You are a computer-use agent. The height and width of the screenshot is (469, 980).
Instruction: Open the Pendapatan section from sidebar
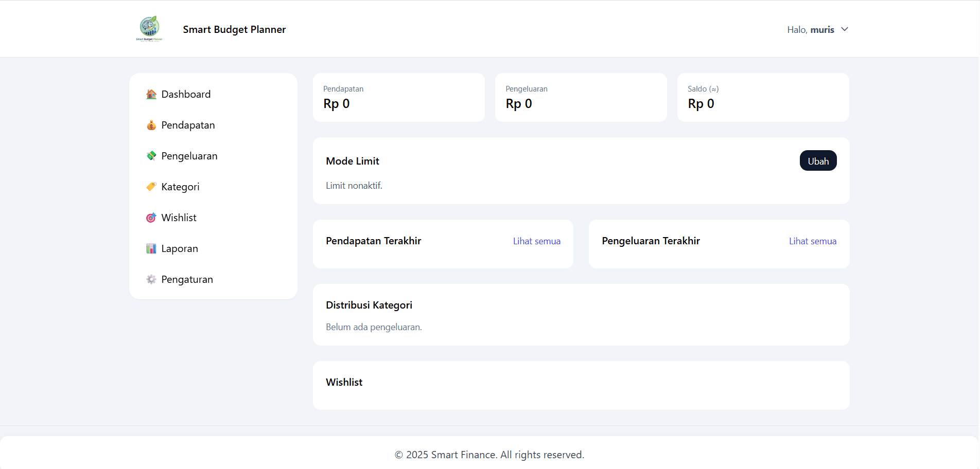pos(188,125)
